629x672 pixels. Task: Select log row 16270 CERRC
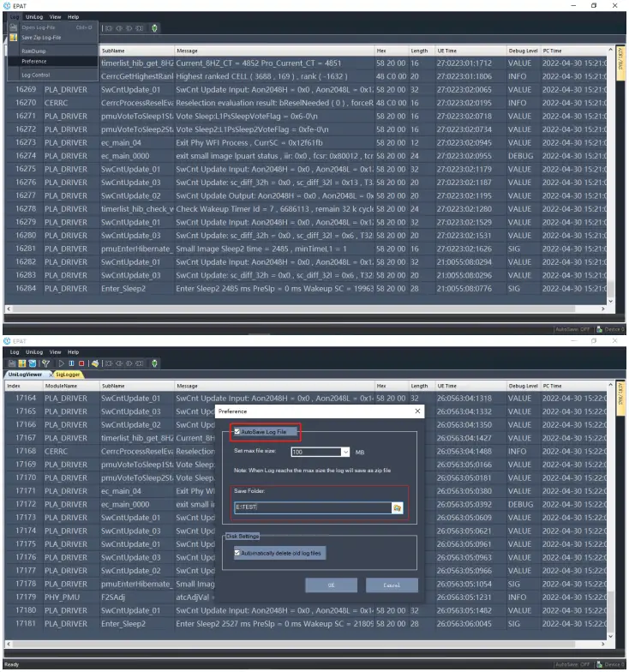coord(307,103)
